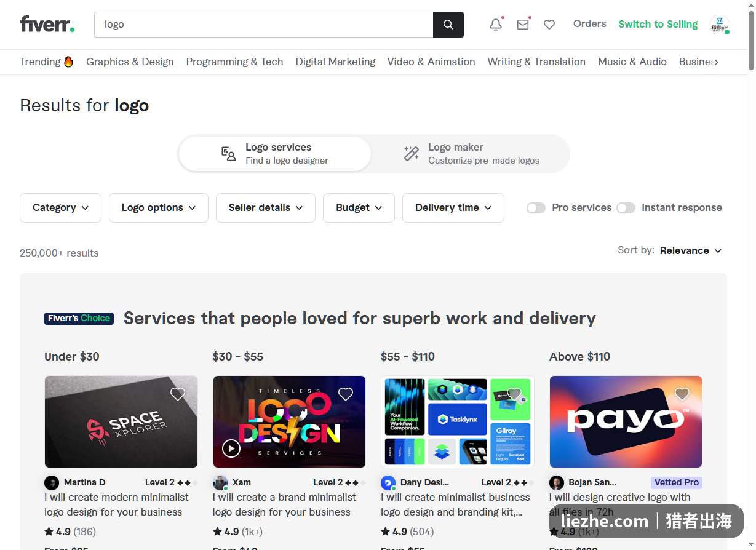Click the Under $30 price heading
The image size is (756, 550).
pyautogui.click(x=72, y=356)
